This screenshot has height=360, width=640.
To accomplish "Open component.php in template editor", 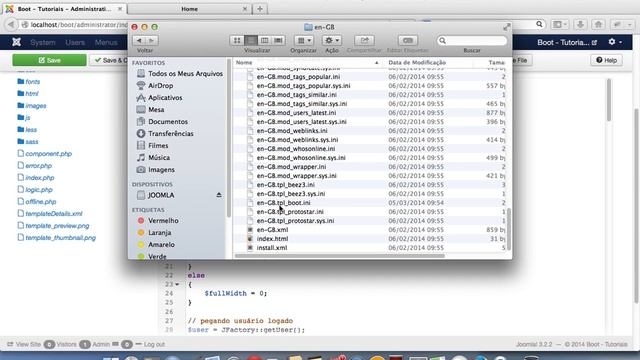I will (x=45, y=154).
